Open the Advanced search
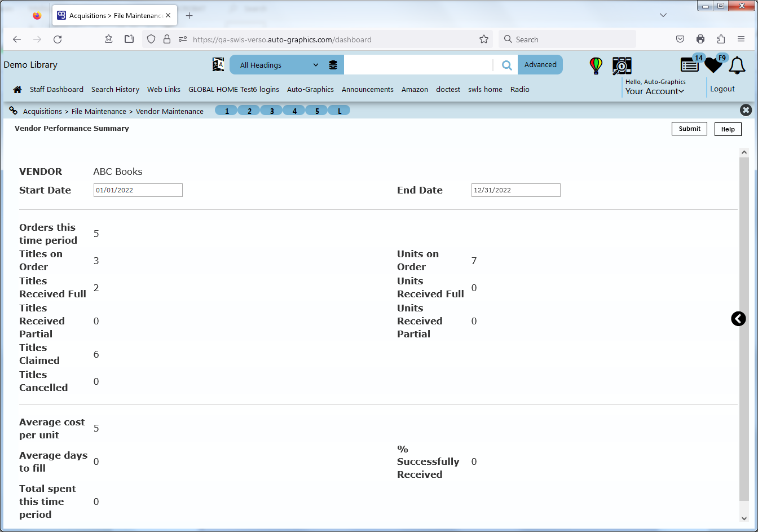Viewport: 758px width, 532px height. point(540,65)
